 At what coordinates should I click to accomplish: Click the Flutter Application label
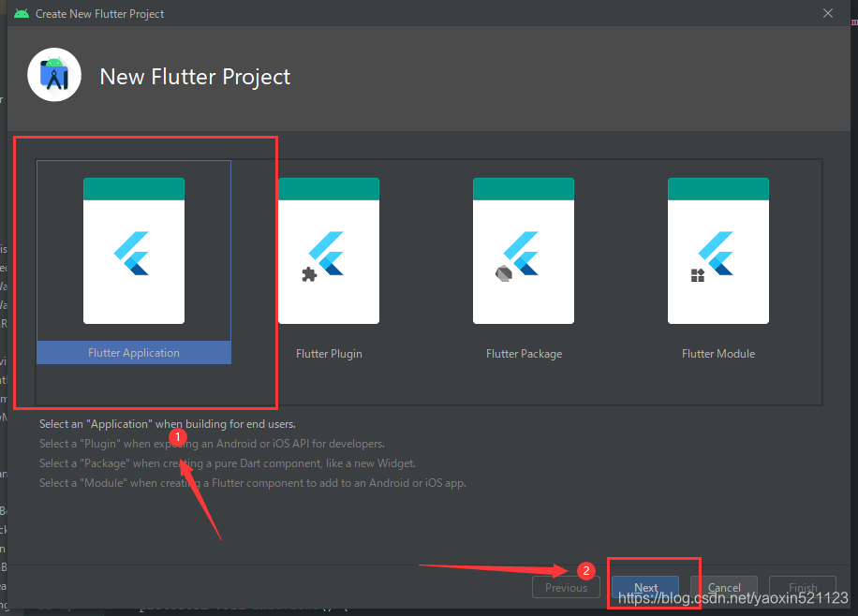point(134,353)
